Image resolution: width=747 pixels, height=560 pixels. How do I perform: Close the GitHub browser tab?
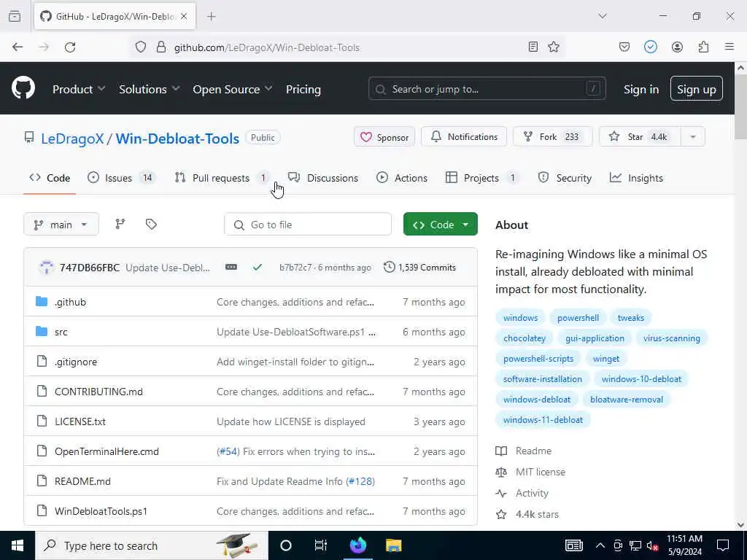[184, 16]
